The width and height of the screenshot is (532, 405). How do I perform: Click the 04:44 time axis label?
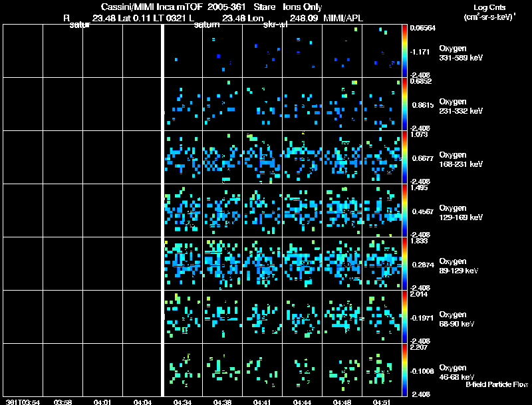pyautogui.click(x=302, y=402)
